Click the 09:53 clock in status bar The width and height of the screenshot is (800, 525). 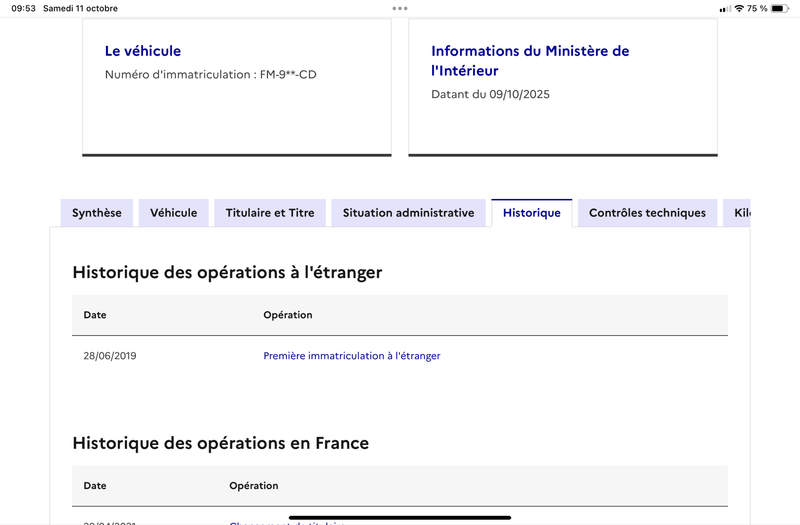23,8
